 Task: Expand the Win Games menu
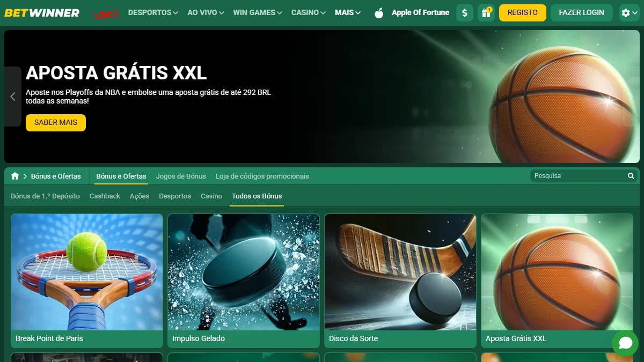tap(258, 12)
